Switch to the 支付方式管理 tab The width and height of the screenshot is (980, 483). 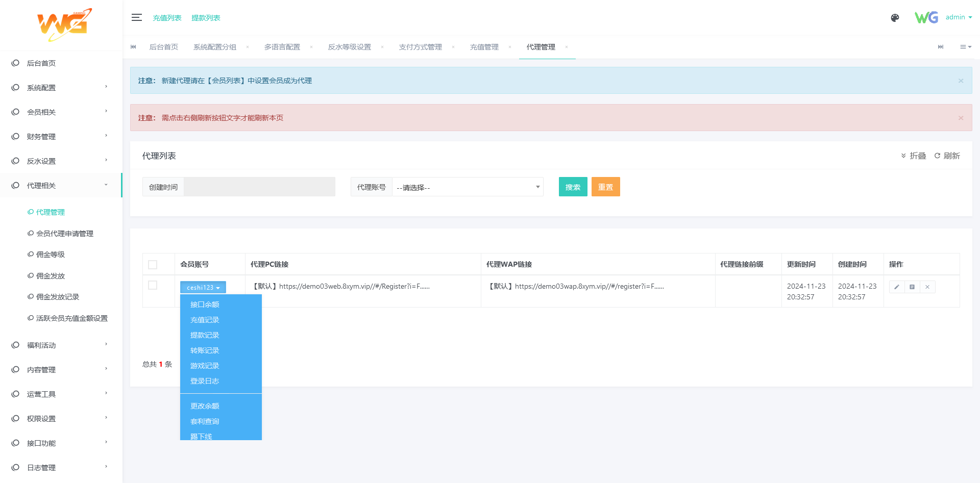pos(420,47)
